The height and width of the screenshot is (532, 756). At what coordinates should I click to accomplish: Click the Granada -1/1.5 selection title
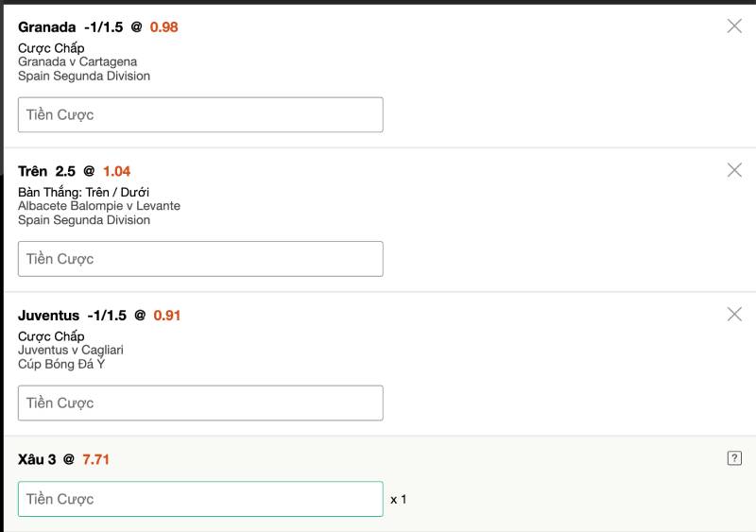pyautogui.click(x=71, y=26)
